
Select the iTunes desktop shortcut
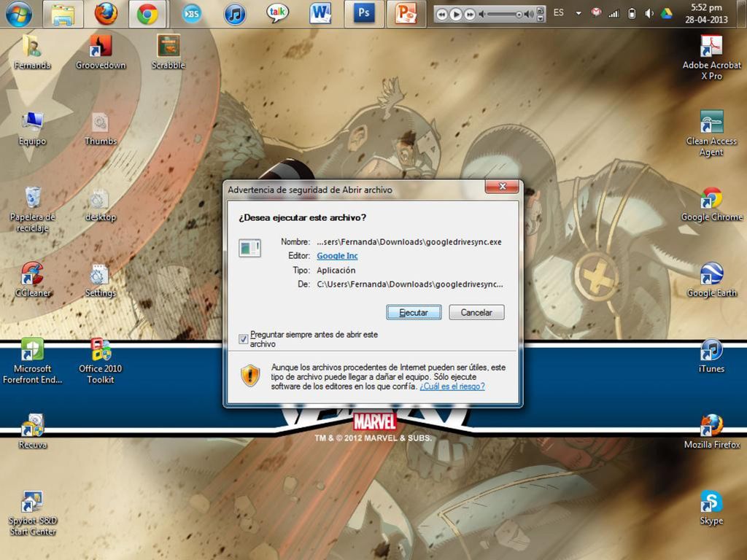point(712,356)
